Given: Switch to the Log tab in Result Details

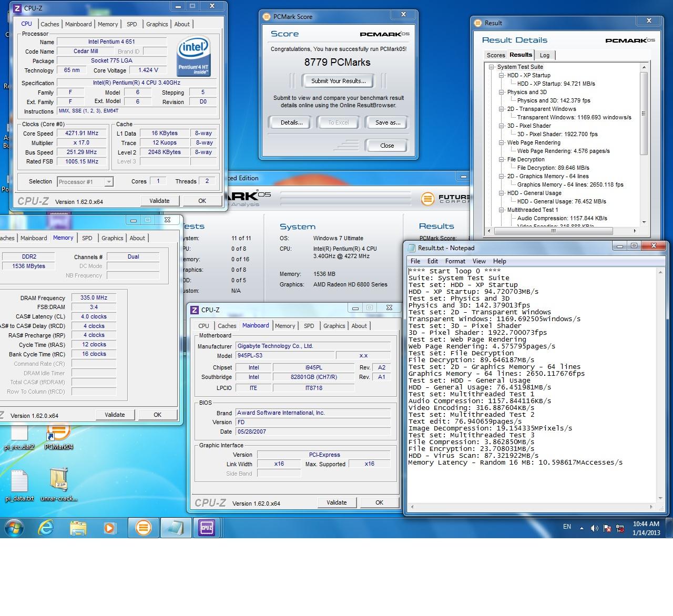Looking at the screenshot, I should tap(545, 55).
